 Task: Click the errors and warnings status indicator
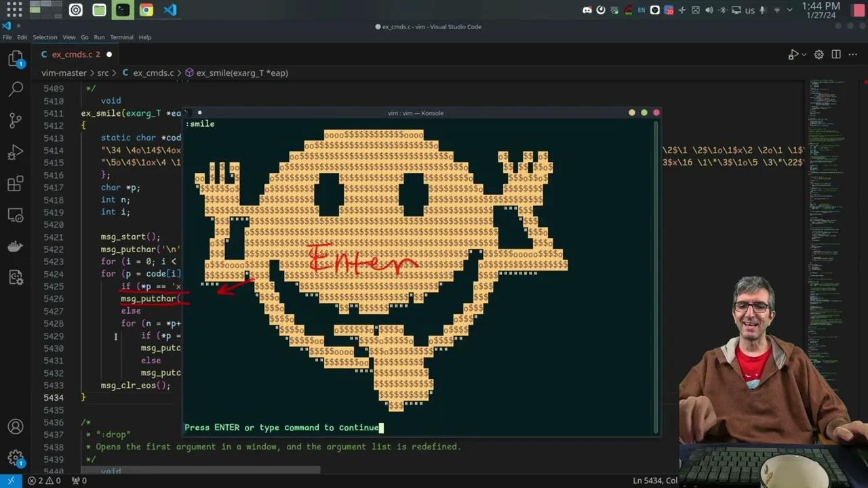tap(44, 481)
